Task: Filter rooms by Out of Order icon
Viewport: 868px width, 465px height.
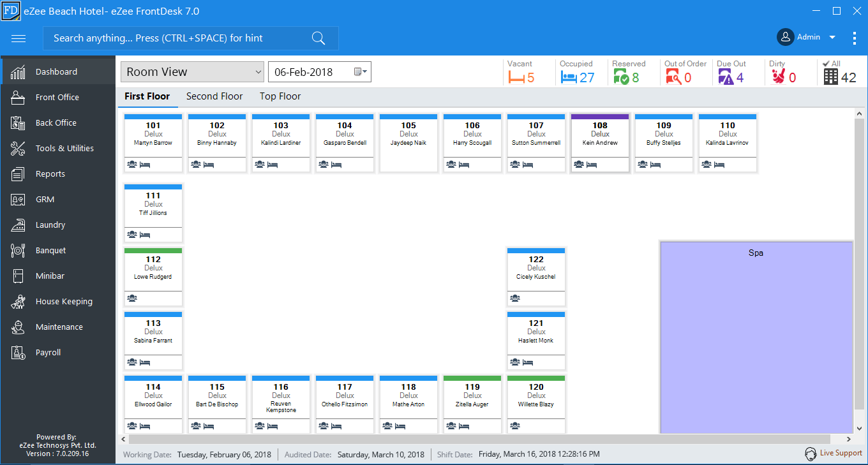Action: pos(673,77)
